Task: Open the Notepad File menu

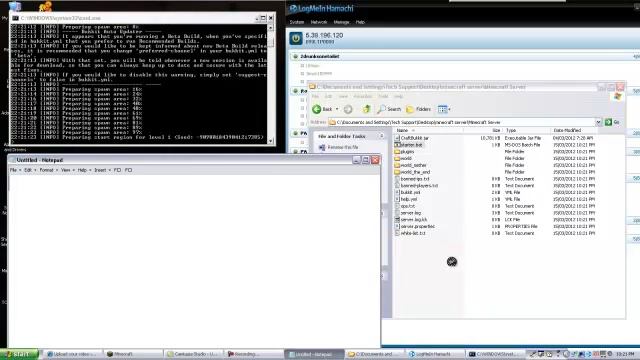Action: tap(13, 170)
